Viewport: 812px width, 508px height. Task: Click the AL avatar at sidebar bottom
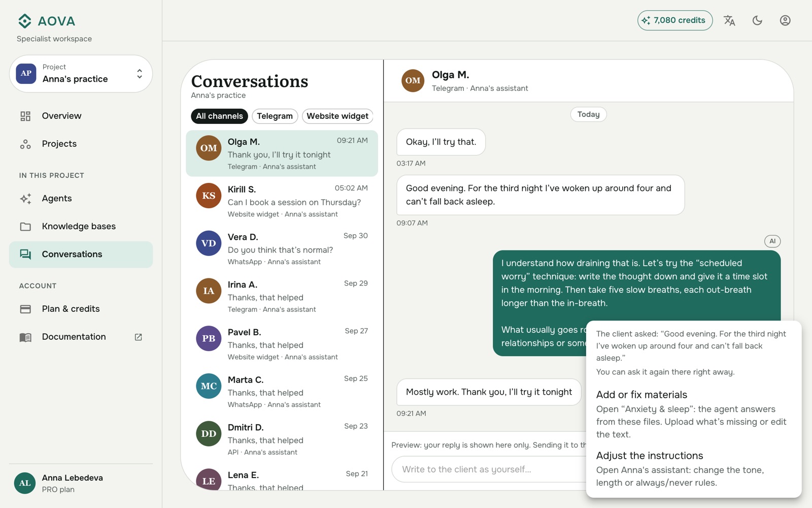pos(25,483)
